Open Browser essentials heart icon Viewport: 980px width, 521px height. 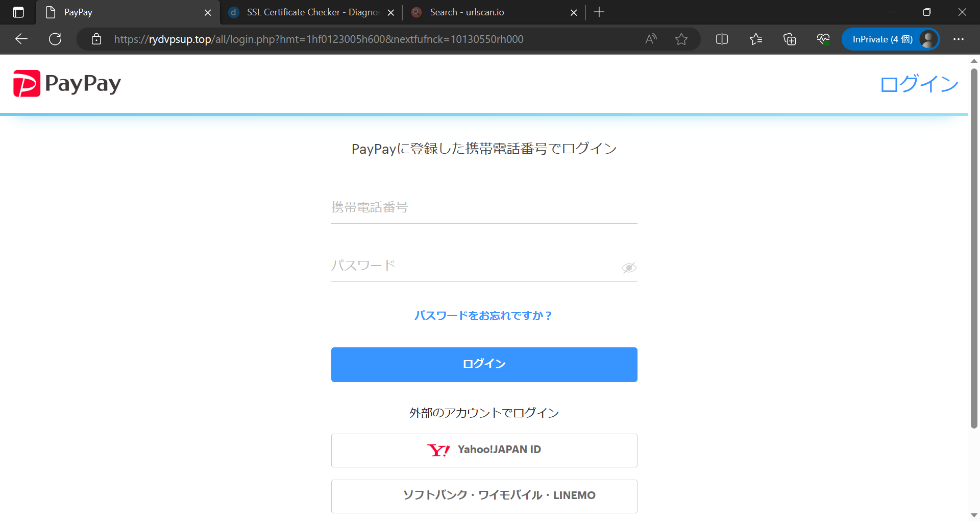point(823,39)
